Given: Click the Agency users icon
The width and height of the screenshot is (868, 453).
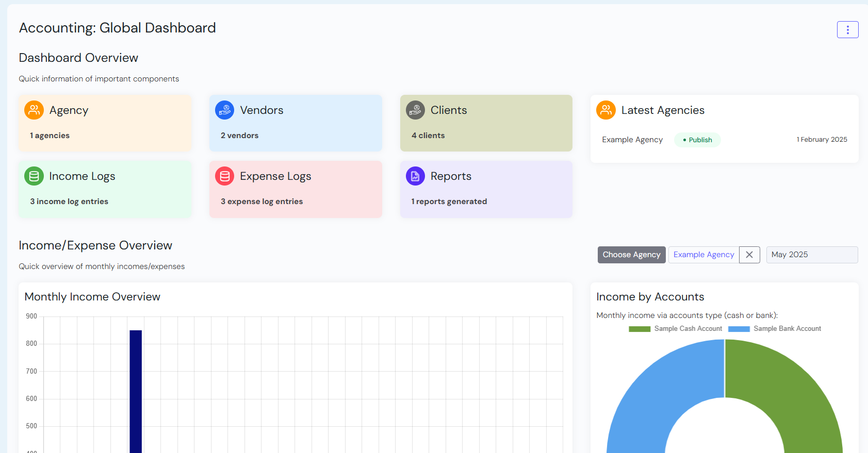Looking at the screenshot, I should [34, 110].
